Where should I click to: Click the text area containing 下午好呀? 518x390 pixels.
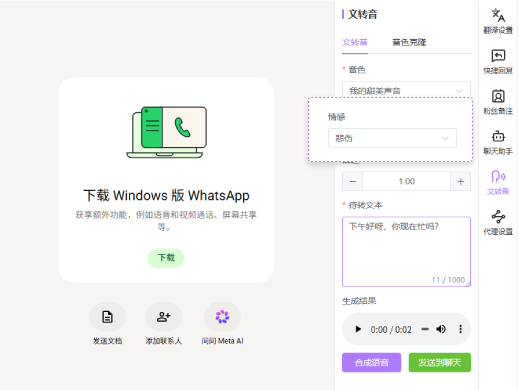pos(406,252)
